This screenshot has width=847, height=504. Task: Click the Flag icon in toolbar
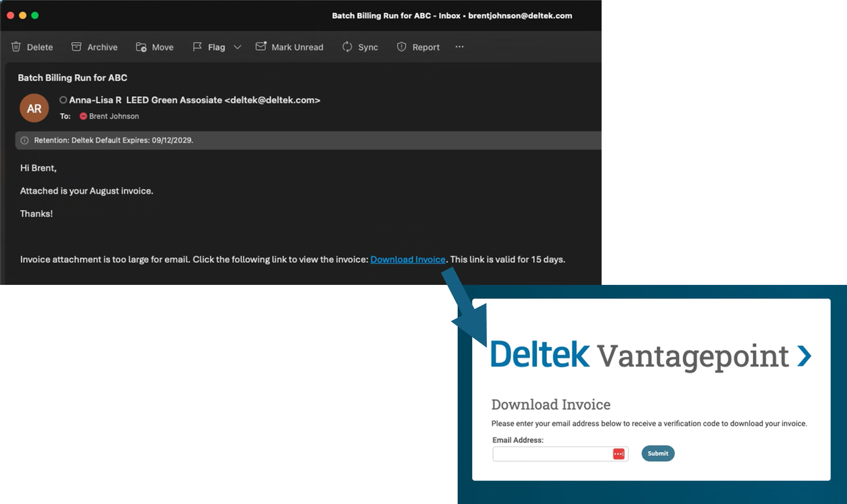coord(197,46)
